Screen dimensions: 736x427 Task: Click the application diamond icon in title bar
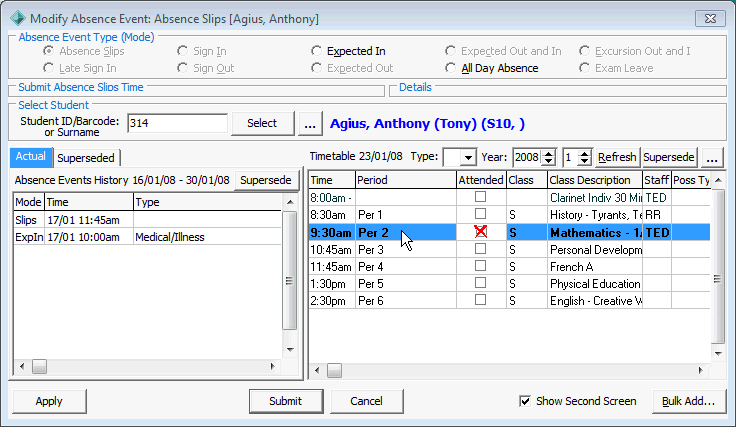pyautogui.click(x=18, y=18)
